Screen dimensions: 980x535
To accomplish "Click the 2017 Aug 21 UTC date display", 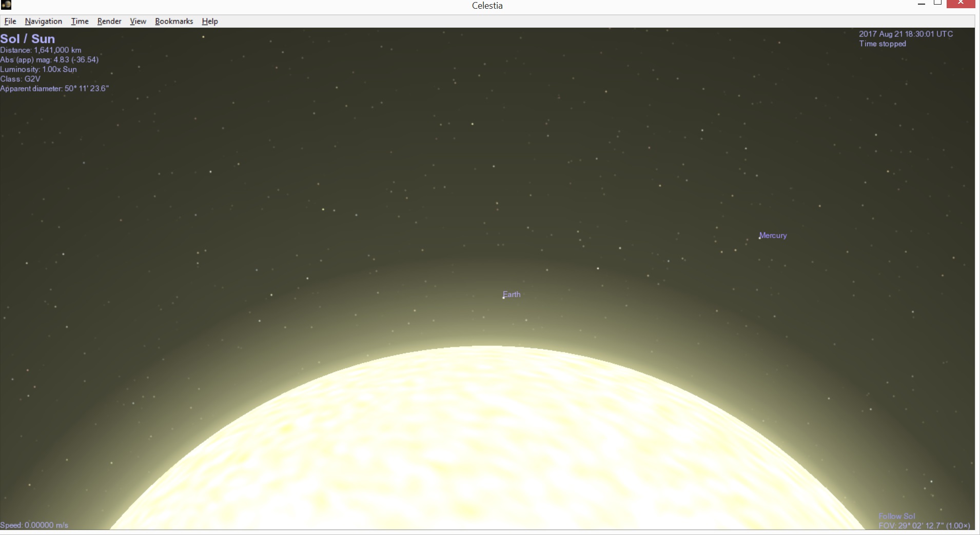I will 906,34.
